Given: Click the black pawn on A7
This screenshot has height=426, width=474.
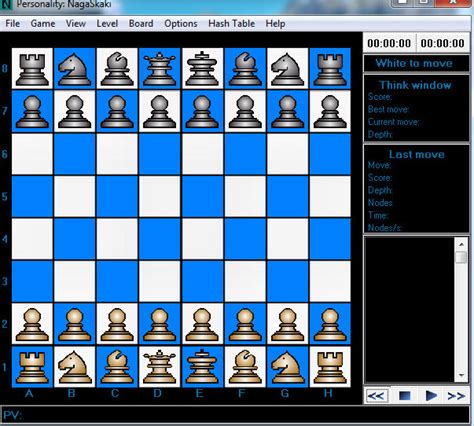Looking at the screenshot, I should (x=32, y=111).
